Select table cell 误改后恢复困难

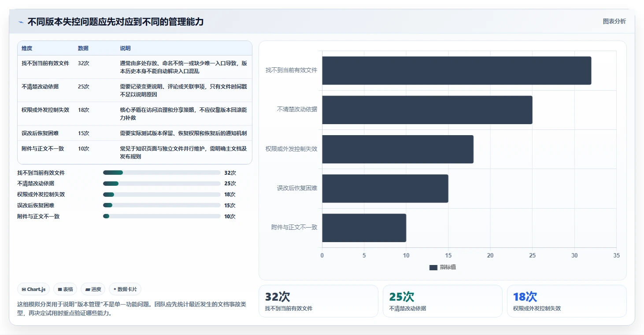tap(40, 133)
